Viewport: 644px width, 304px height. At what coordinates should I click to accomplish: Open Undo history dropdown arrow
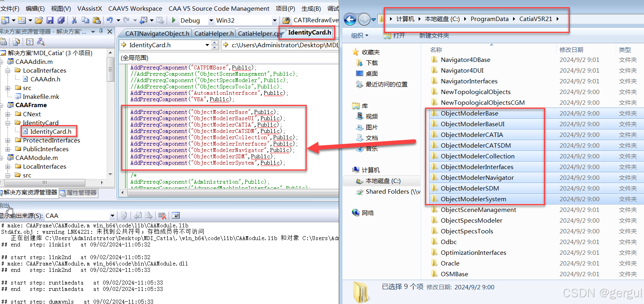click(118, 20)
